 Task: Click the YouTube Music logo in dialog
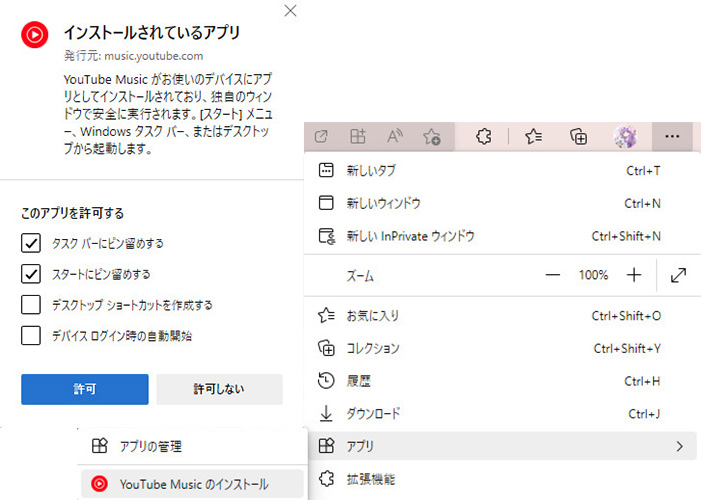34,34
